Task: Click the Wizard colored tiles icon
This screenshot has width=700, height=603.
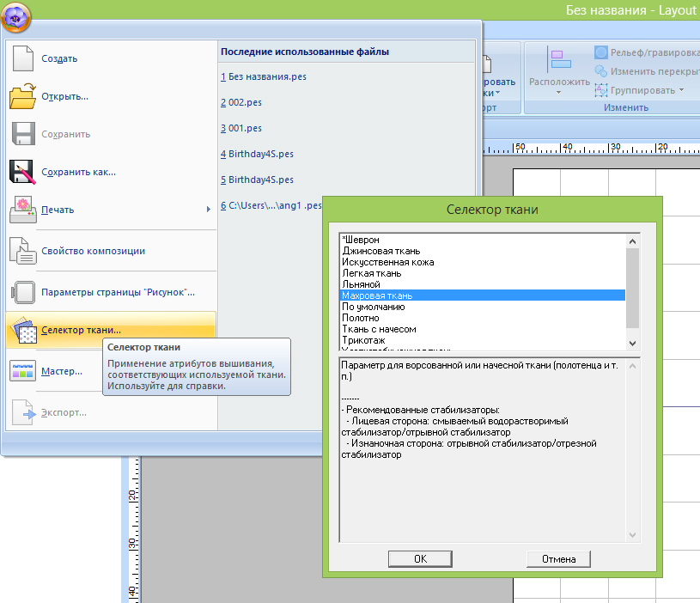Action: [23, 371]
